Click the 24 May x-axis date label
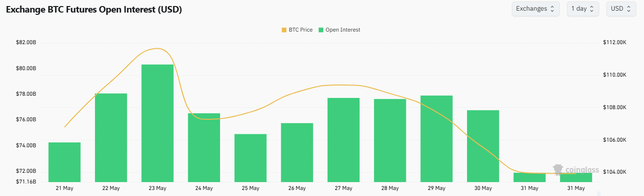 coord(204,188)
